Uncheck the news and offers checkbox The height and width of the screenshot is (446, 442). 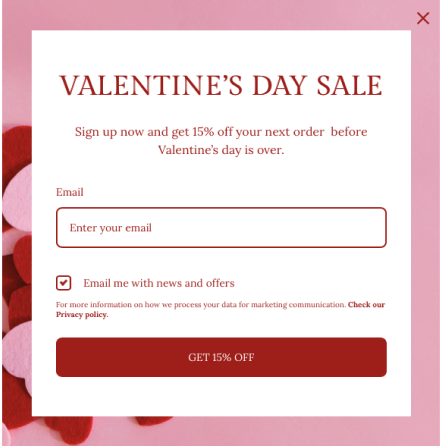(x=63, y=283)
